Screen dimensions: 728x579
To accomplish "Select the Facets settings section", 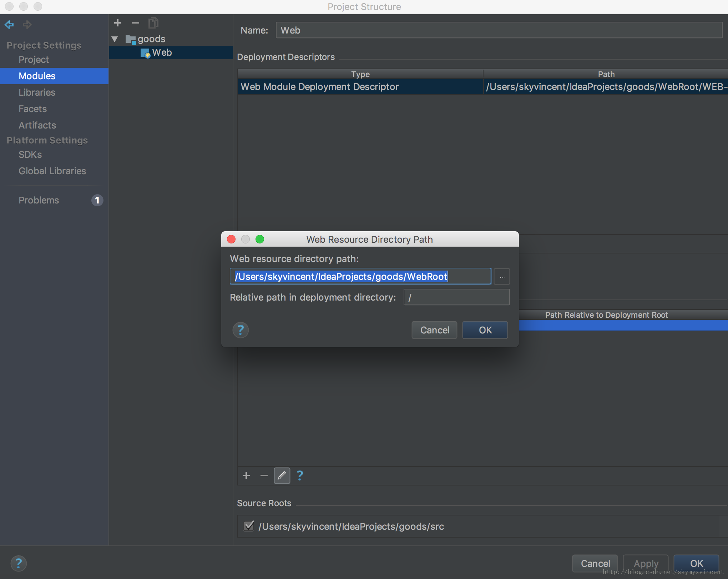I will pos(32,109).
